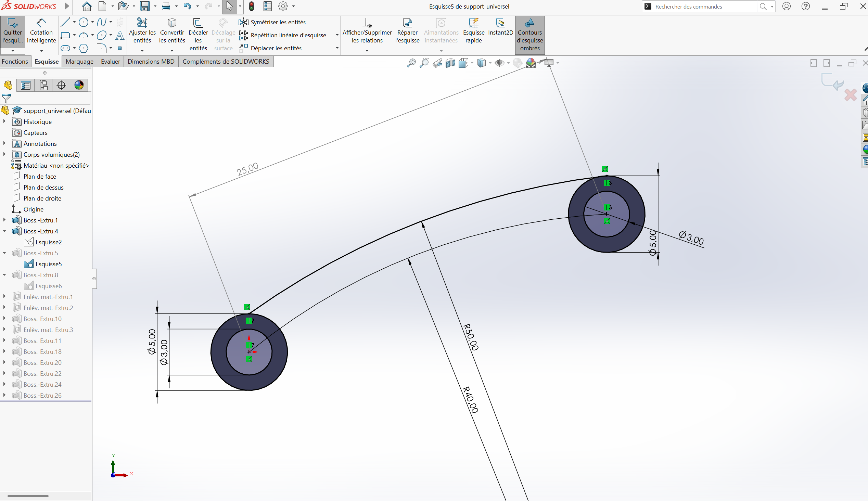The height and width of the screenshot is (501, 868).
Task: Select the sketch Text tool
Action: point(120,35)
